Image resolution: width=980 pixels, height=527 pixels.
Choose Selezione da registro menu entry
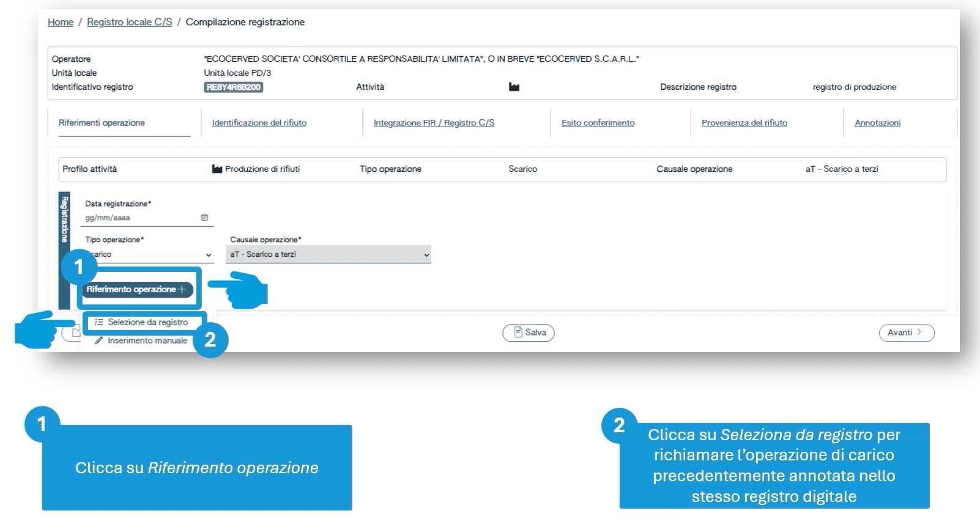pos(147,322)
